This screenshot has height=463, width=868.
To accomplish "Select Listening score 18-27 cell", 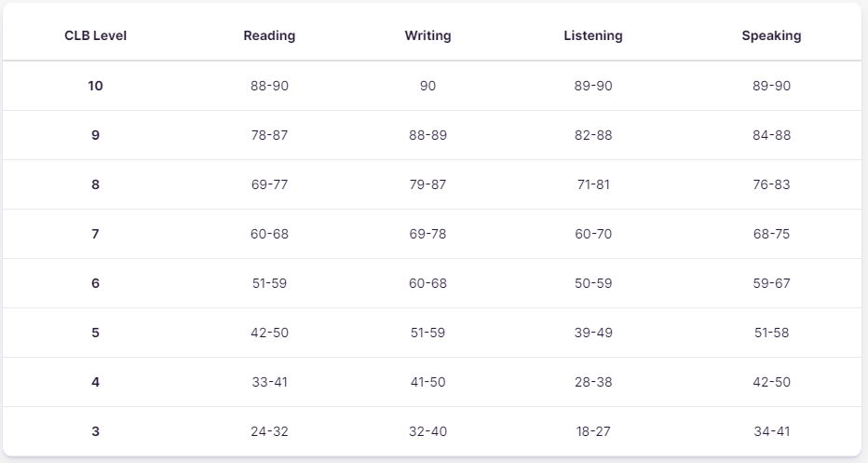I will pos(593,431).
